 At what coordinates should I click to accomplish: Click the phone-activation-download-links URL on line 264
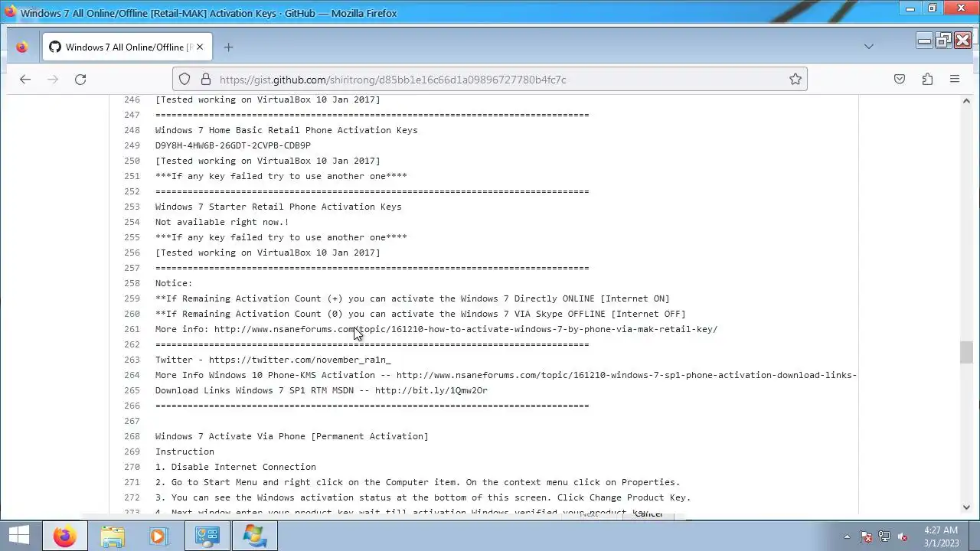click(626, 375)
